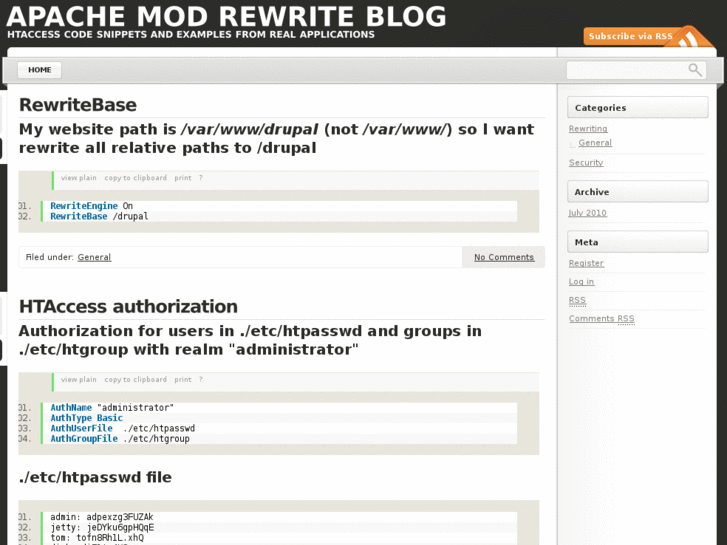This screenshot has height=545, width=727.
Task: Click the search magnifier icon
Action: (695, 70)
